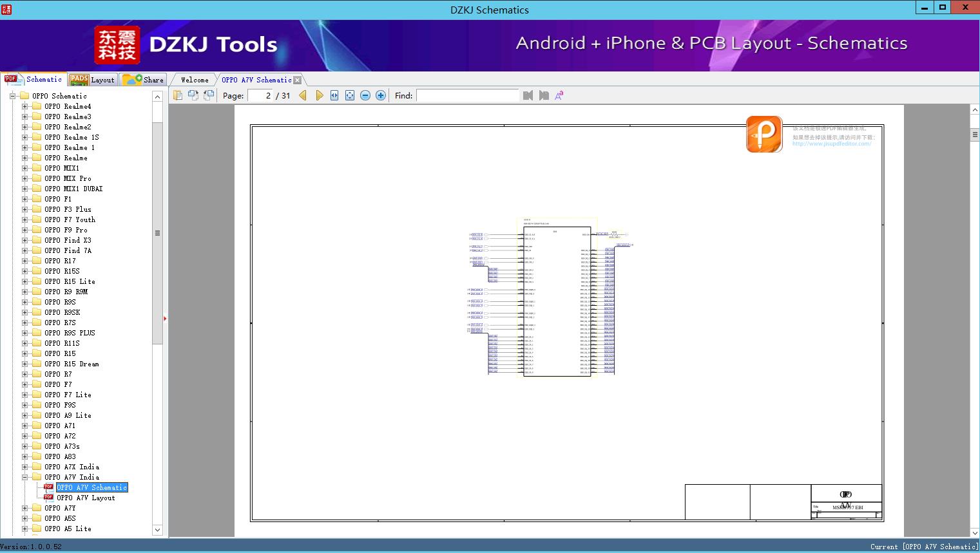
Task: Select OPPO A7V Schematic in tree
Action: click(x=92, y=487)
